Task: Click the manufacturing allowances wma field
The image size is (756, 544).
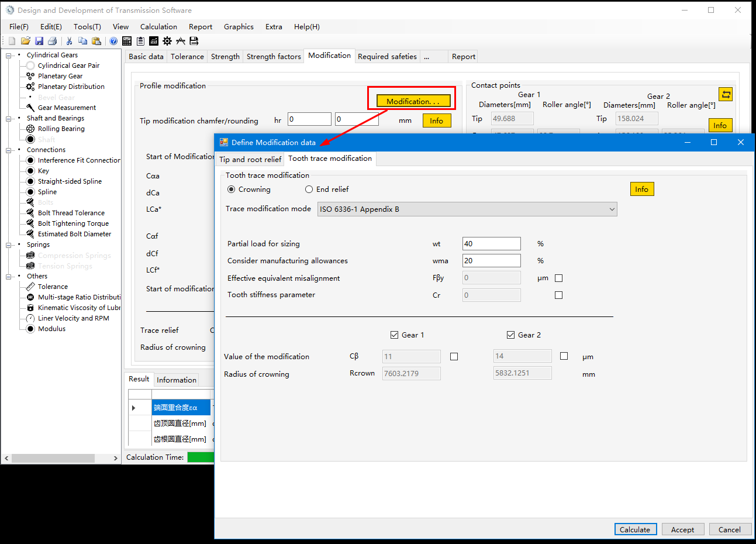Action: click(x=492, y=261)
